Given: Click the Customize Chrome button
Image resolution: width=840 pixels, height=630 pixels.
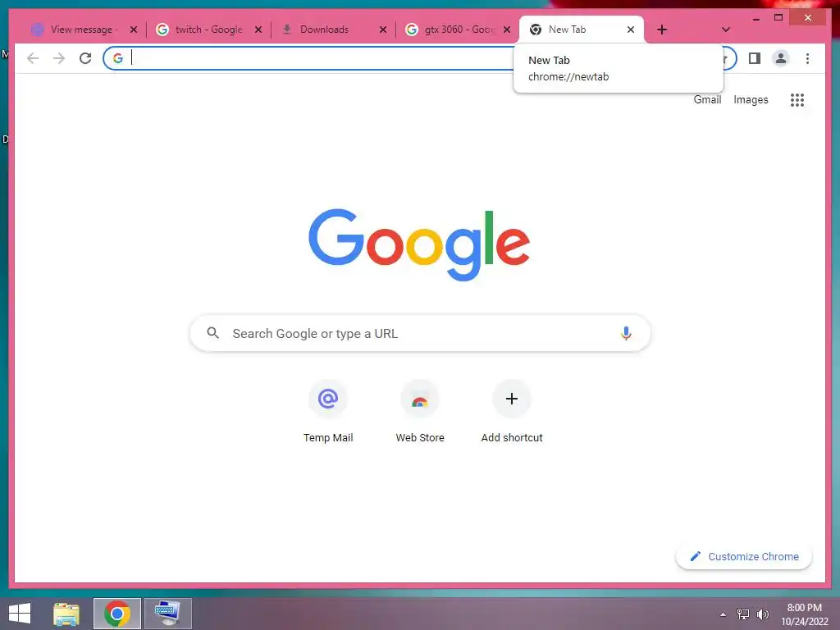Looking at the screenshot, I should tap(744, 557).
